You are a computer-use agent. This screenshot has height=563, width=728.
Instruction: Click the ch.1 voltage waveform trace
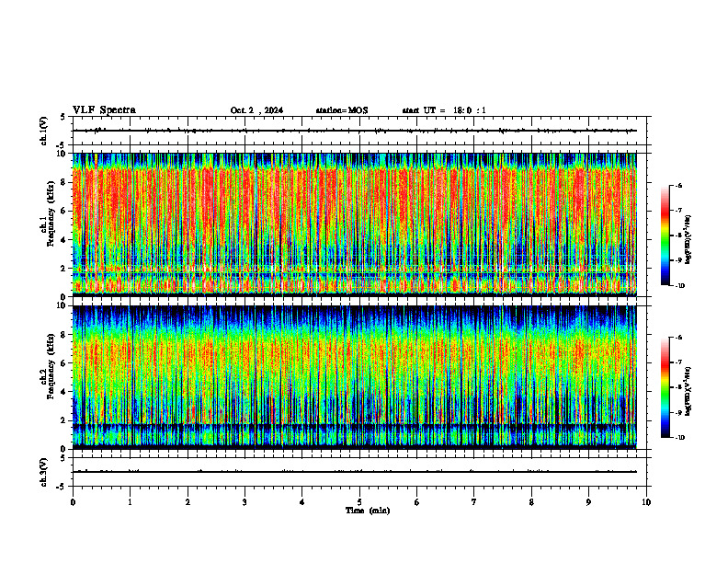[355, 131]
